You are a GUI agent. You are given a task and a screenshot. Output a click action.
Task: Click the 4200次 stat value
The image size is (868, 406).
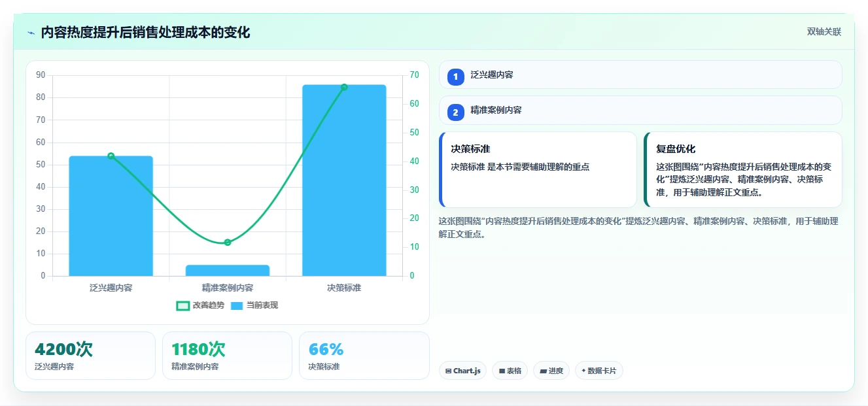[63, 349]
